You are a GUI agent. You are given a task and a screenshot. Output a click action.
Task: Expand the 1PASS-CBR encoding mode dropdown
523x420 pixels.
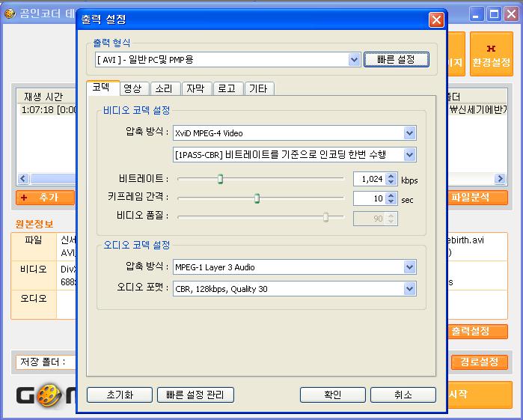[409, 155]
